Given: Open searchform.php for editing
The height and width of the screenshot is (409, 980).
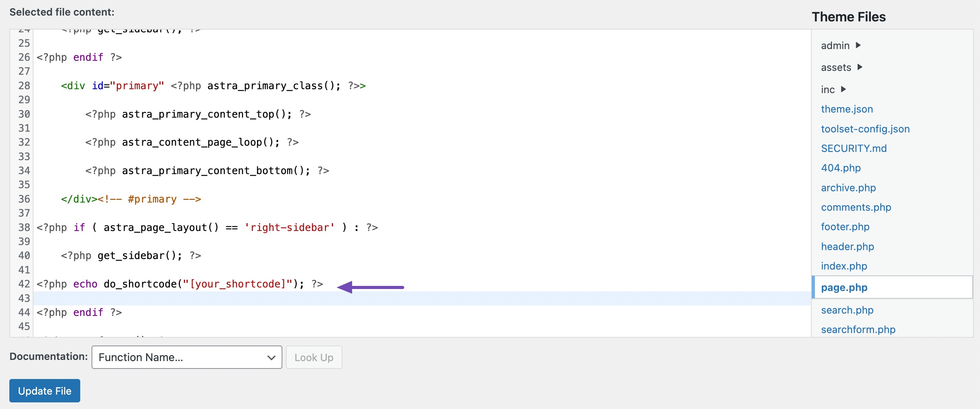Looking at the screenshot, I should [x=858, y=330].
